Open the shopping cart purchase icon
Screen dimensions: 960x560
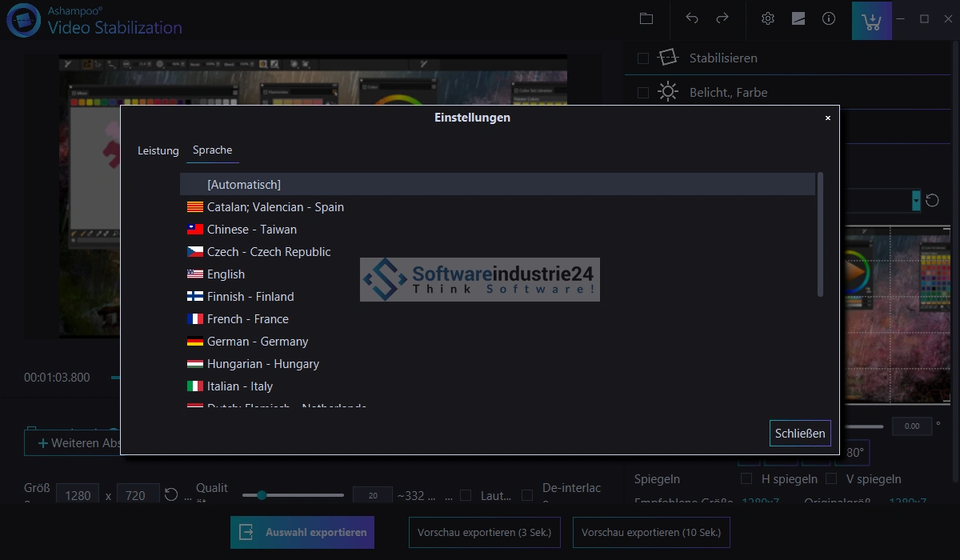(872, 20)
